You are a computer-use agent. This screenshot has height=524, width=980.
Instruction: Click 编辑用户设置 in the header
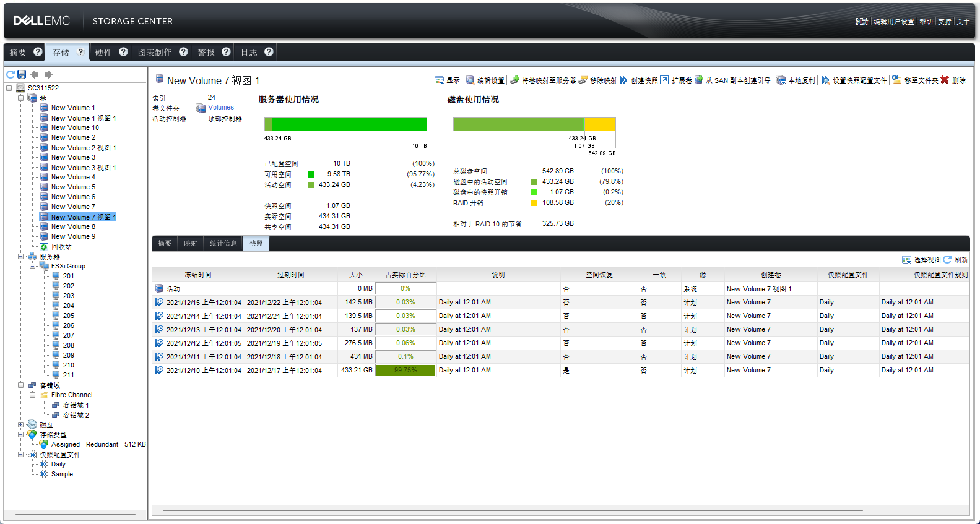[x=893, y=22]
